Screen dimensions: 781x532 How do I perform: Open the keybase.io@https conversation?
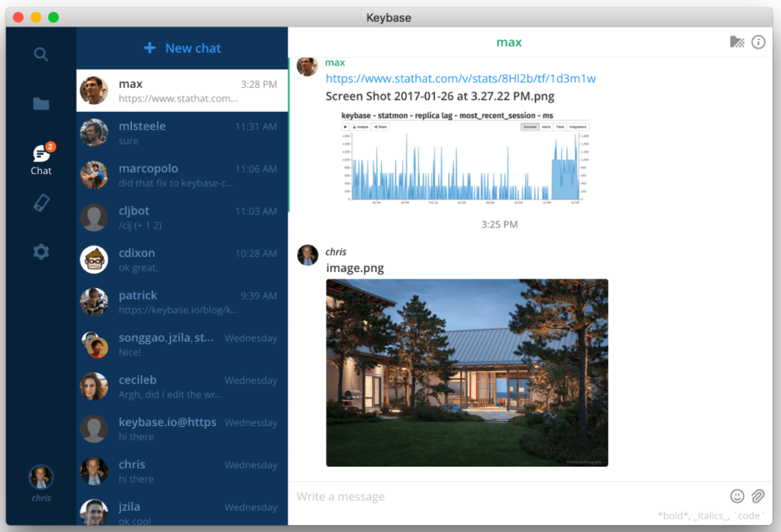pyautogui.click(x=182, y=429)
